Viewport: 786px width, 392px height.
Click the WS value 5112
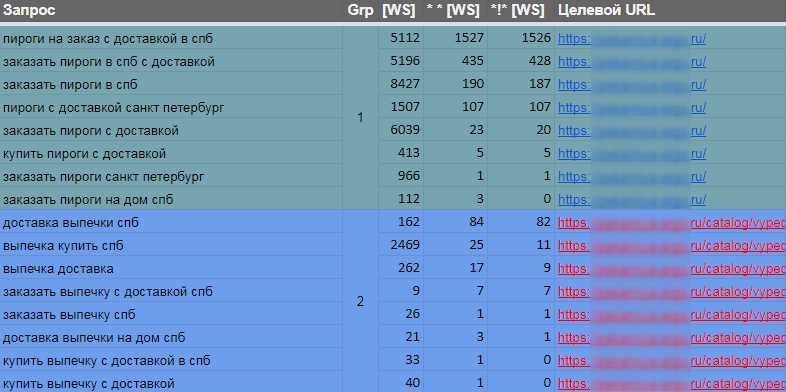pos(405,39)
